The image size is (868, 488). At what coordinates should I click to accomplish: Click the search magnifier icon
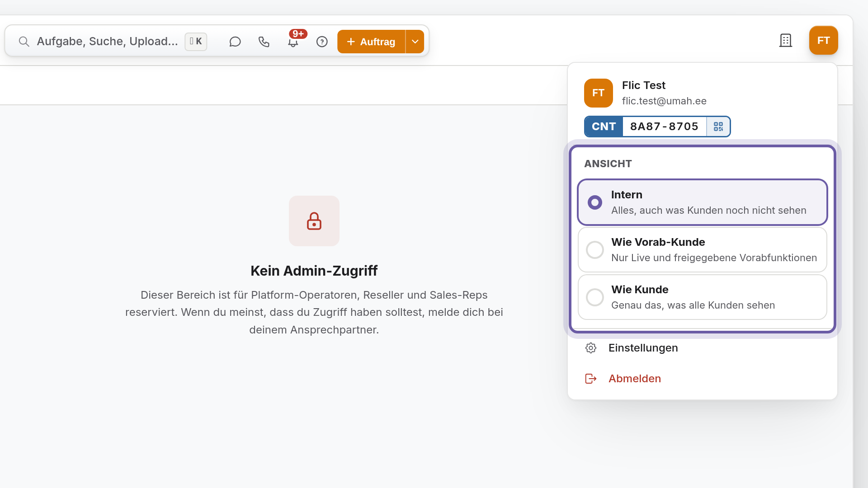[24, 42]
